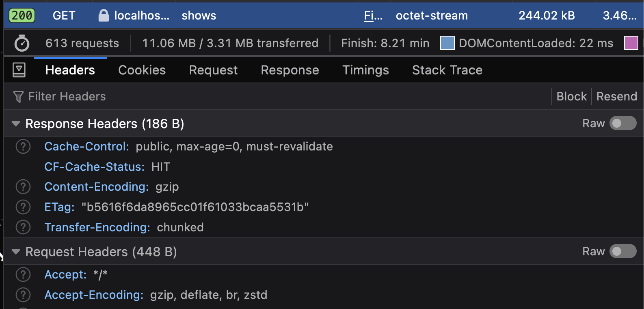Click the Resend button
This screenshot has height=309, width=644.
(x=616, y=96)
